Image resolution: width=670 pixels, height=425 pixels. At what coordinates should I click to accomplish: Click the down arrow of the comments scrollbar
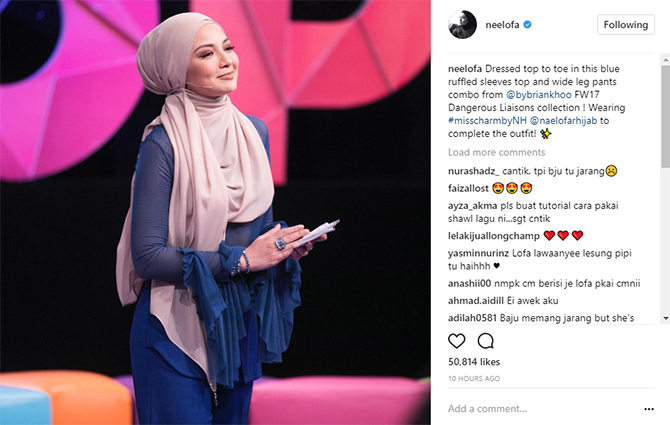tap(665, 318)
